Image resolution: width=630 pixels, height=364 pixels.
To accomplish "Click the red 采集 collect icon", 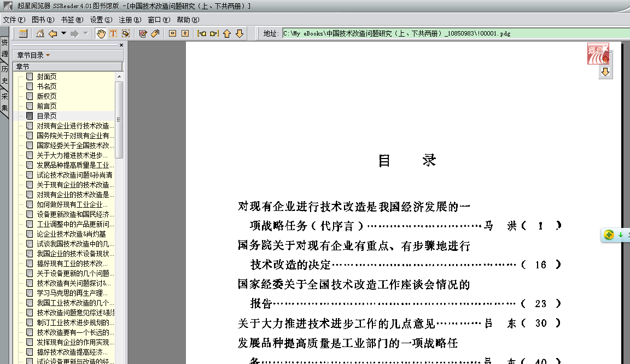I will (x=598, y=54).
